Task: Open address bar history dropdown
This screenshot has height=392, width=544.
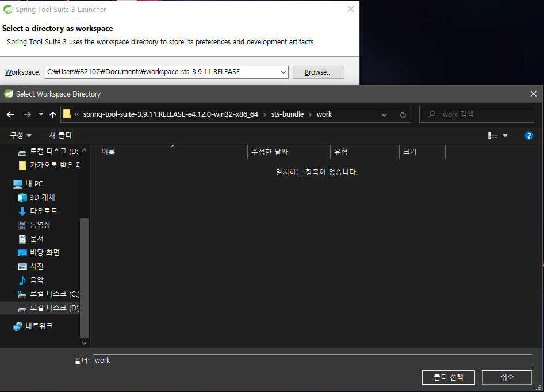Action: 384,114
